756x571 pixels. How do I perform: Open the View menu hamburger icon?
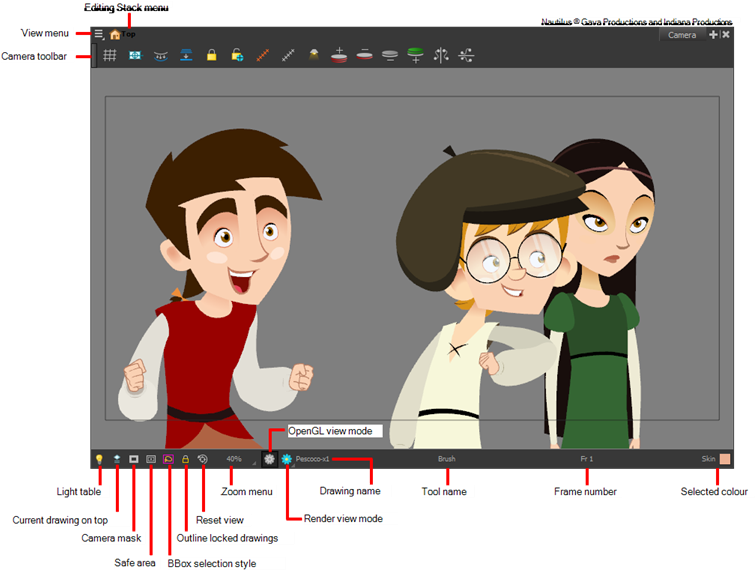(x=98, y=34)
